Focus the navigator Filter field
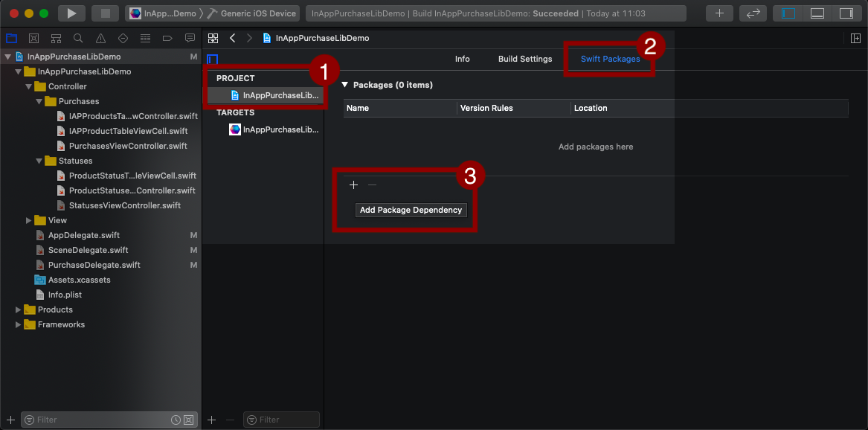This screenshot has width=868, height=430. point(109,420)
